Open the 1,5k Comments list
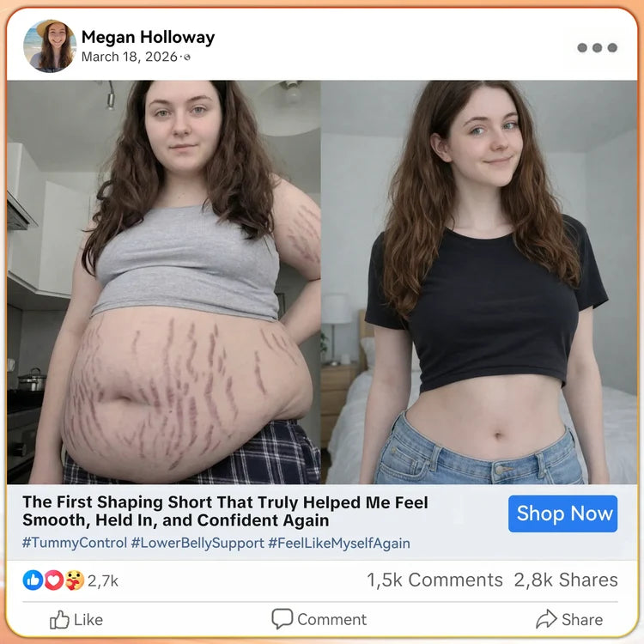The image size is (644, 644). click(x=434, y=580)
